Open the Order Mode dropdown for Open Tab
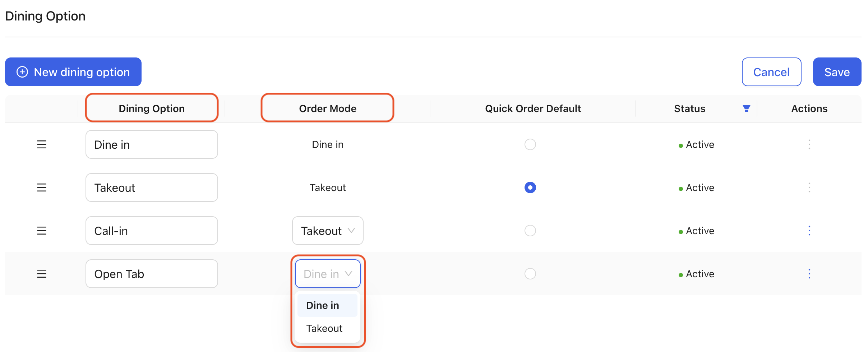Screen dimensions: 868x352 click(x=327, y=274)
